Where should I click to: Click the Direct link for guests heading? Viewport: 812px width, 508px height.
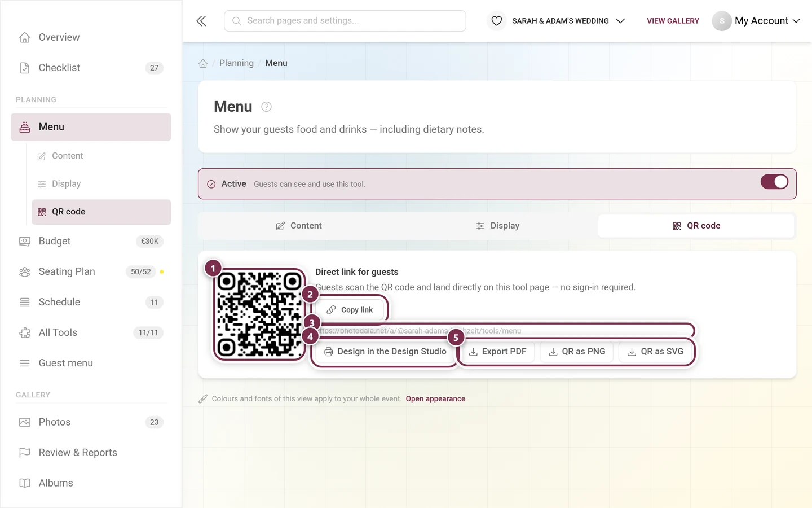pyautogui.click(x=357, y=272)
